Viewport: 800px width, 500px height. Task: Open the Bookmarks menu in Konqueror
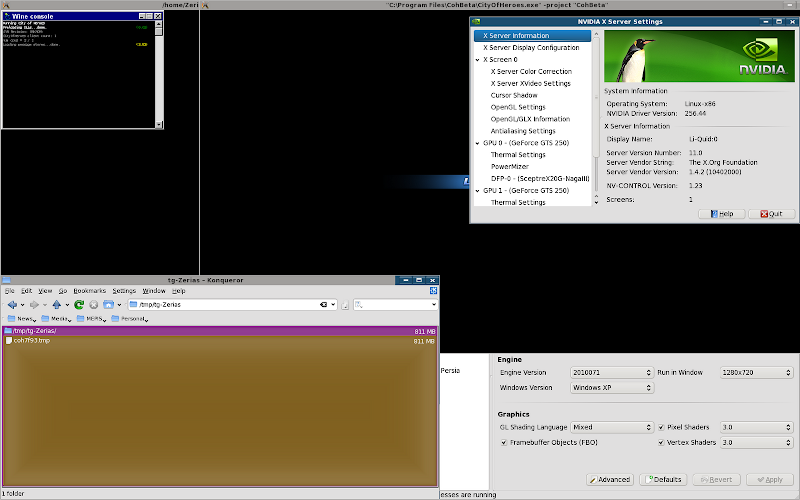(89, 291)
